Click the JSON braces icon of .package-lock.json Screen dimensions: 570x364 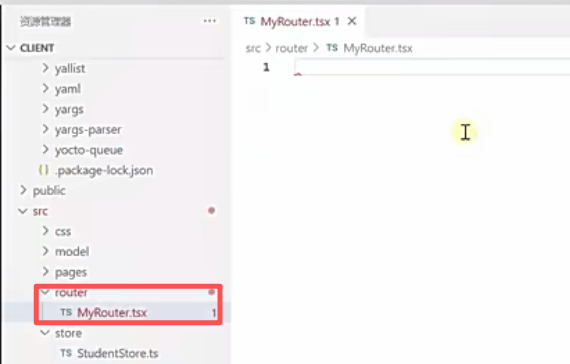click(x=44, y=170)
